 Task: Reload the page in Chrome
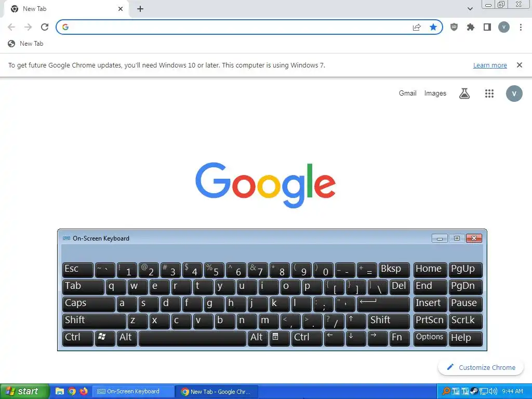pos(45,27)
